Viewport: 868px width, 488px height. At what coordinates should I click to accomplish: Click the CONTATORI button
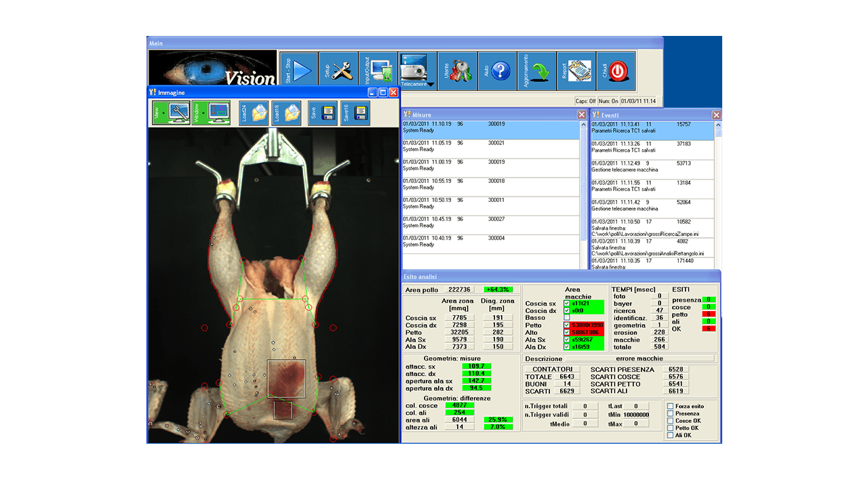(x=552, y=369)
